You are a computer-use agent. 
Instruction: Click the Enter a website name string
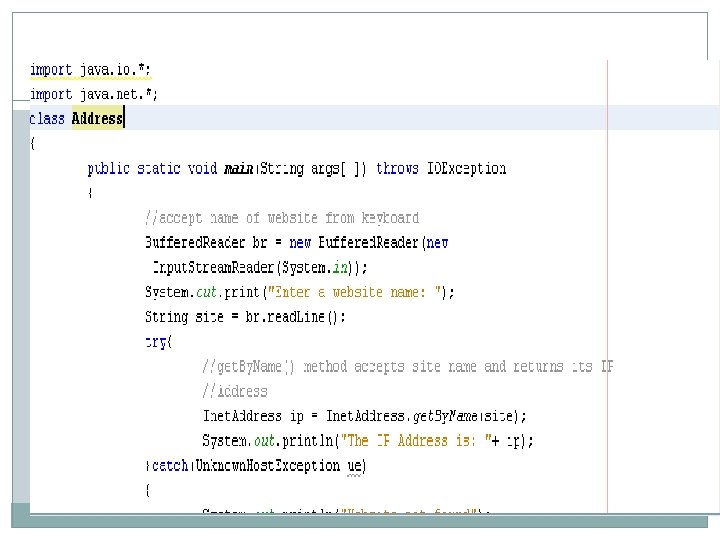coord(354,292)
